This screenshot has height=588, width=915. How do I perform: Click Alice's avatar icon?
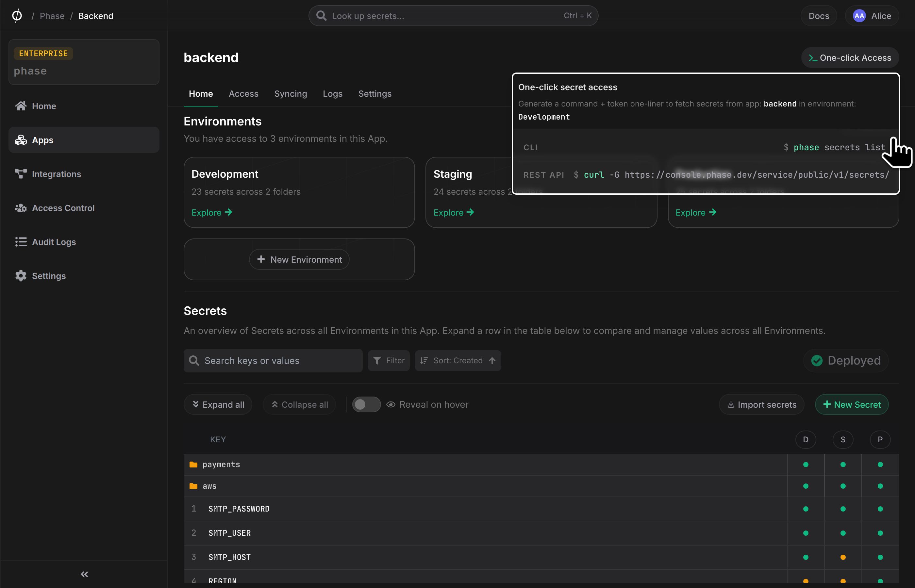coord(859,16)
